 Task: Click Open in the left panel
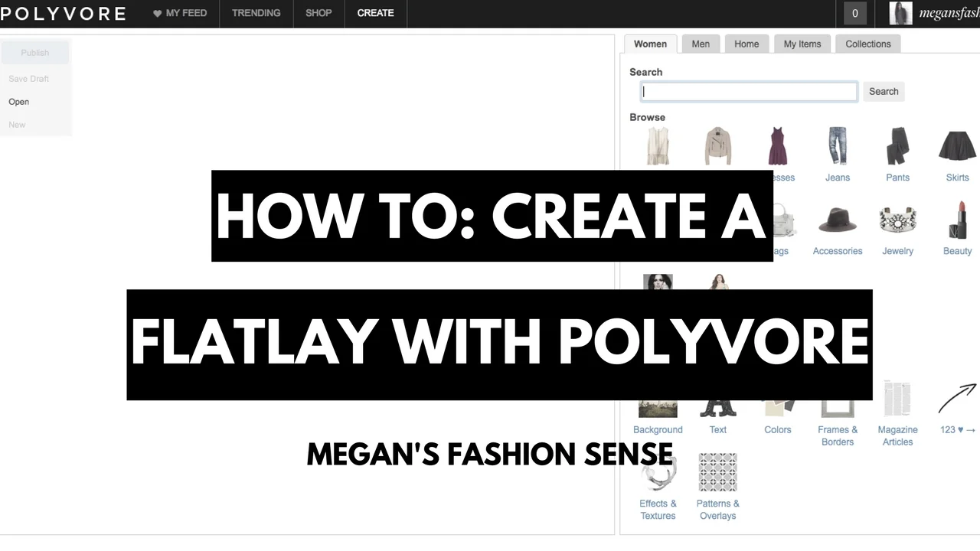coord(19,102)
